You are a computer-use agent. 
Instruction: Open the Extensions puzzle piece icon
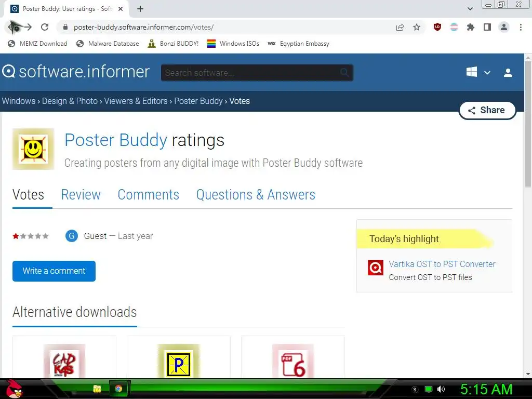click(471, 27)
